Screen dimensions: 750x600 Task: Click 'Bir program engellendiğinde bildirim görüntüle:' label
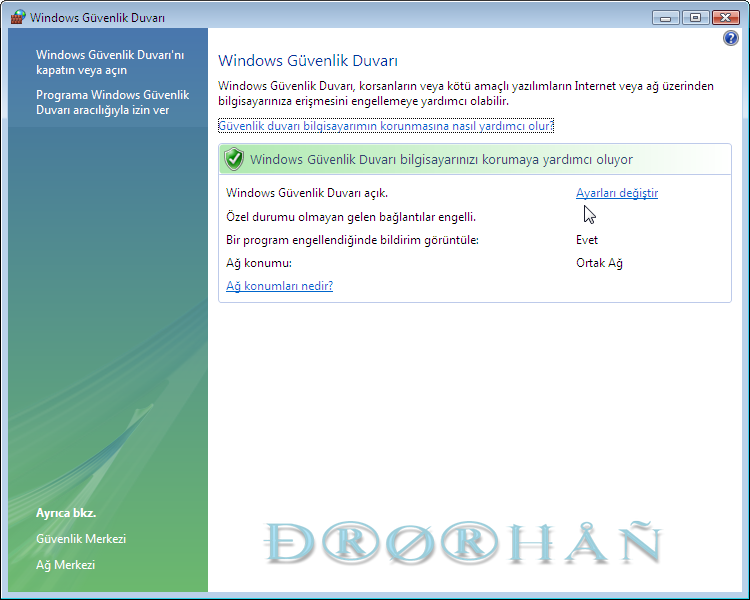click(352, 240)
